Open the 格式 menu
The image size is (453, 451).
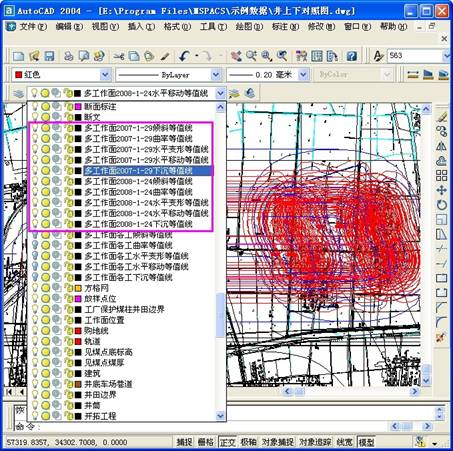(x=177, y=27)
